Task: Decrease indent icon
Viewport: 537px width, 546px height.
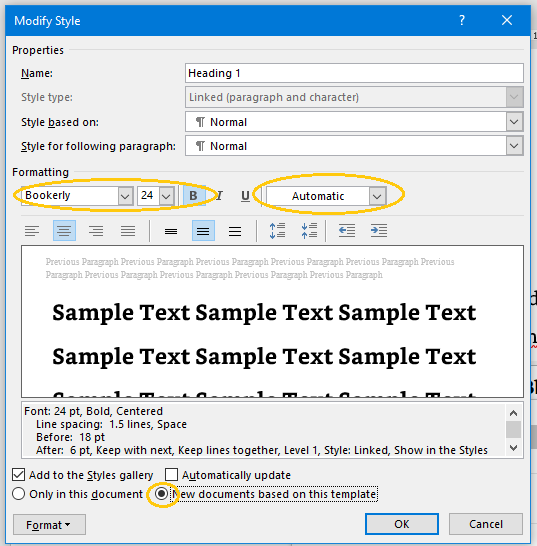Action: 347,231
